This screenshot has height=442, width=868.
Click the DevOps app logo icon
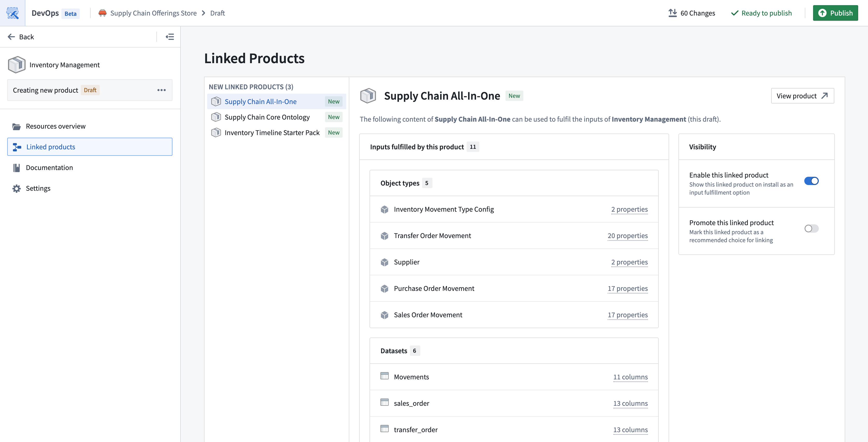(12, 13)
